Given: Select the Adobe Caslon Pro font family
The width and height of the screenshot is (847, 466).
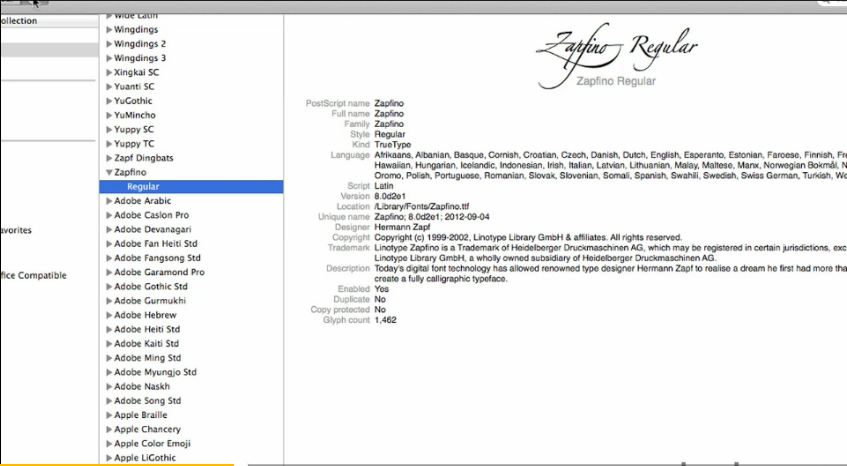Looking at the screenshot, I should click(x=152, y=215).
